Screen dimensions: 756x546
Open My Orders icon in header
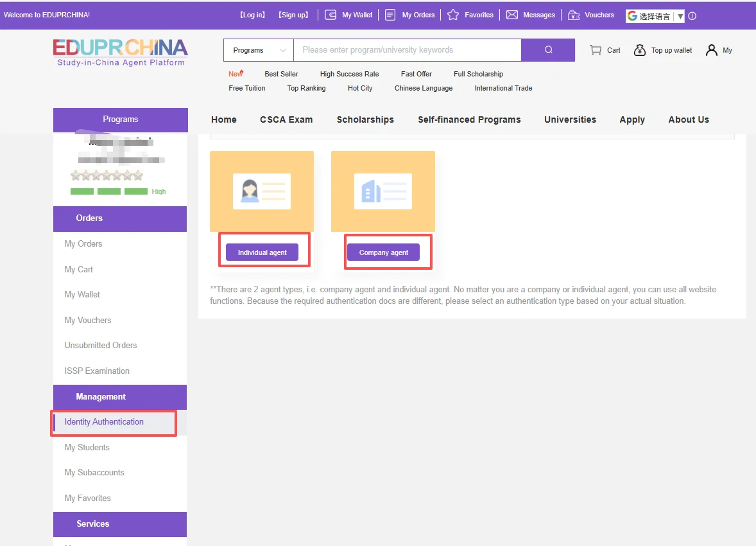[390, 15]
